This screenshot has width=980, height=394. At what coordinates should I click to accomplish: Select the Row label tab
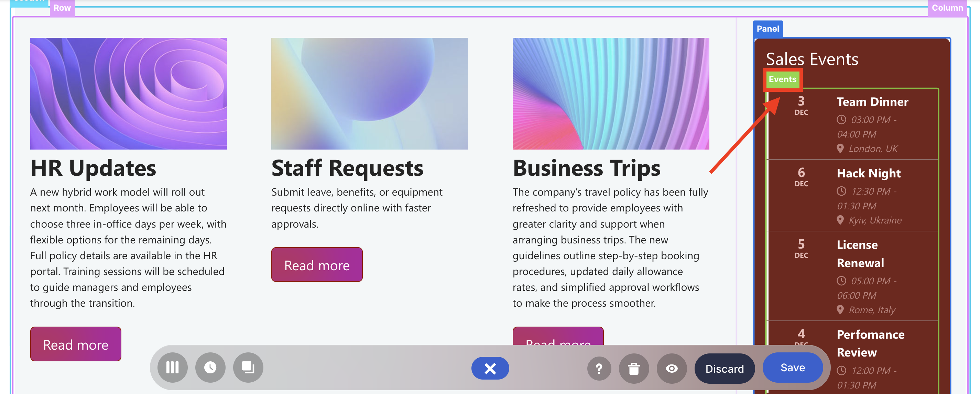click(x=62, y=7)
